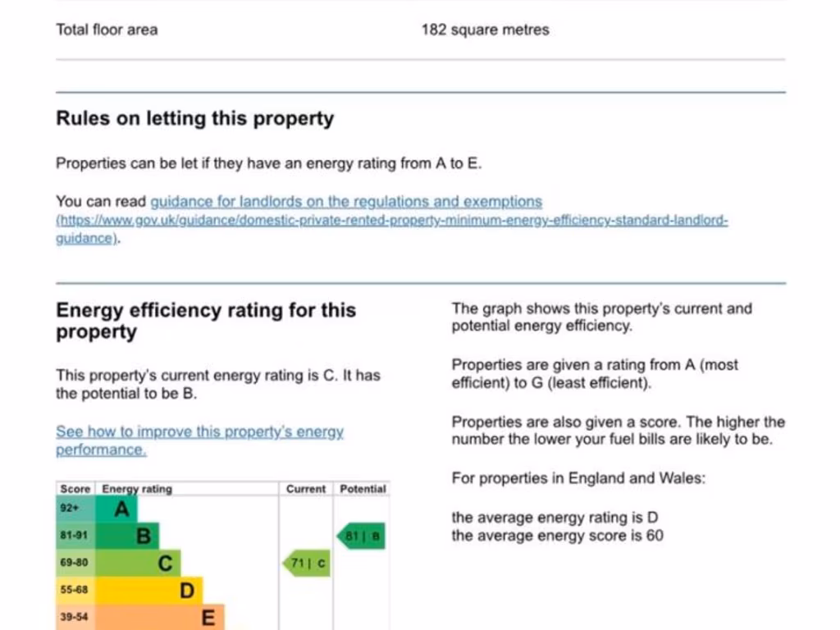Select the light green C rating bar

click(139, 564)
